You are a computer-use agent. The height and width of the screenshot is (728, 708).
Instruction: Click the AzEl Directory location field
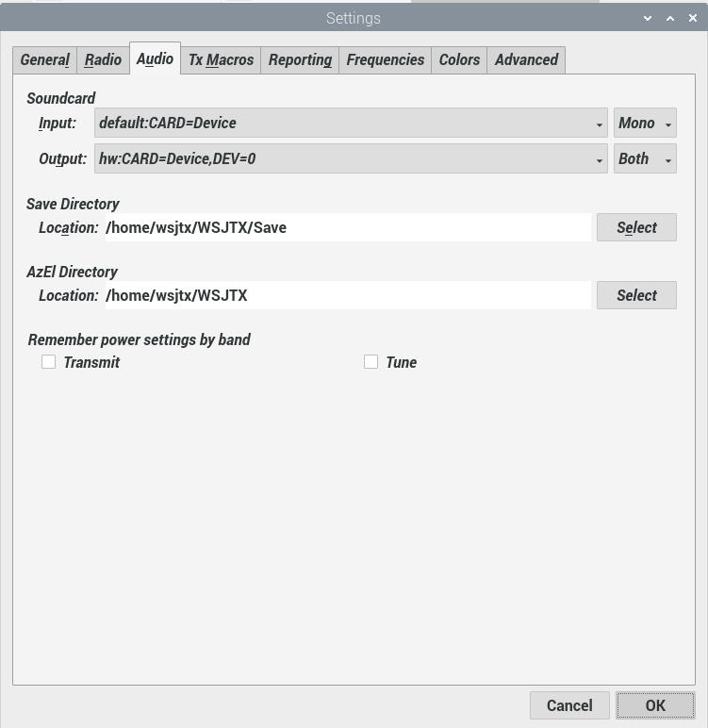coord(347,295)
